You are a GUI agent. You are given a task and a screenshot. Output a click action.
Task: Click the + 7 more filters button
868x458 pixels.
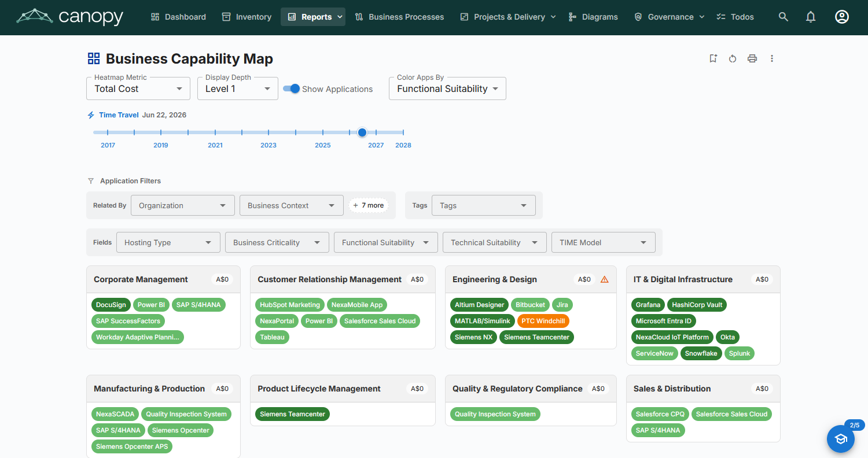pos(369,205)
